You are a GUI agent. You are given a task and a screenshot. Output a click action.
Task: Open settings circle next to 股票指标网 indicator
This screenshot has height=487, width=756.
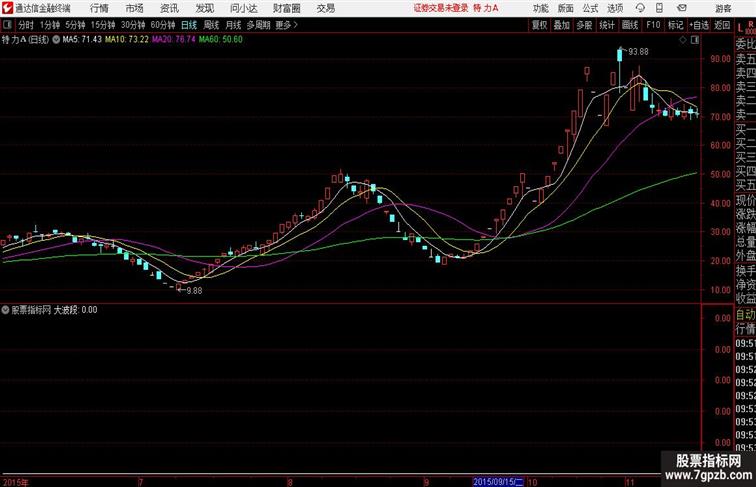click(5, 310)
